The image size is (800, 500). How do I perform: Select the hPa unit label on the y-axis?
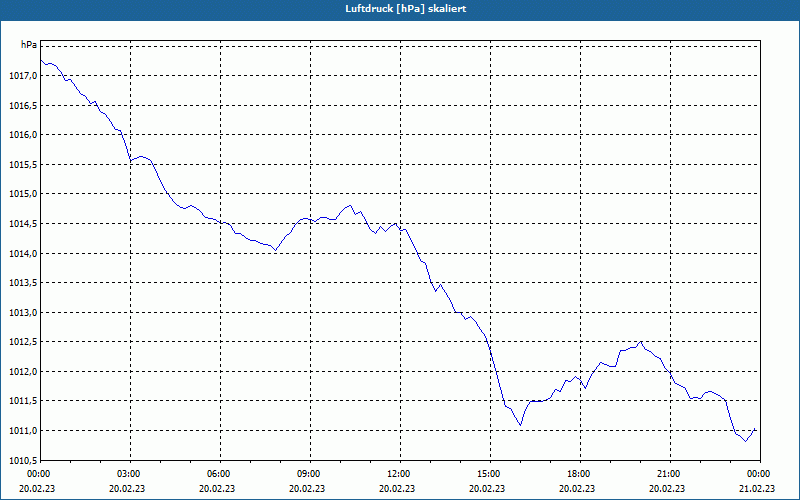pyautogui.click(x=29, y=44)
